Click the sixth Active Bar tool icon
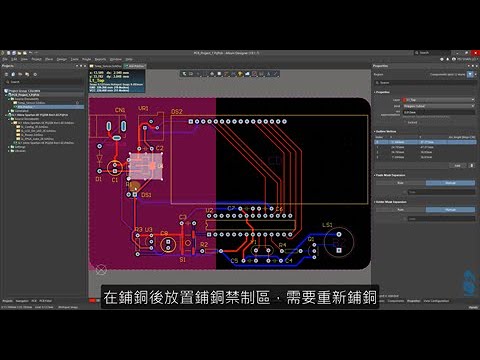480x360 pixels. [219, 74]
